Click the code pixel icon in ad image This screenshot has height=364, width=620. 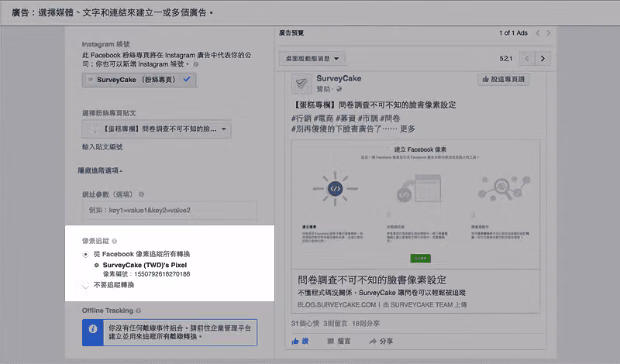point(335,188)
